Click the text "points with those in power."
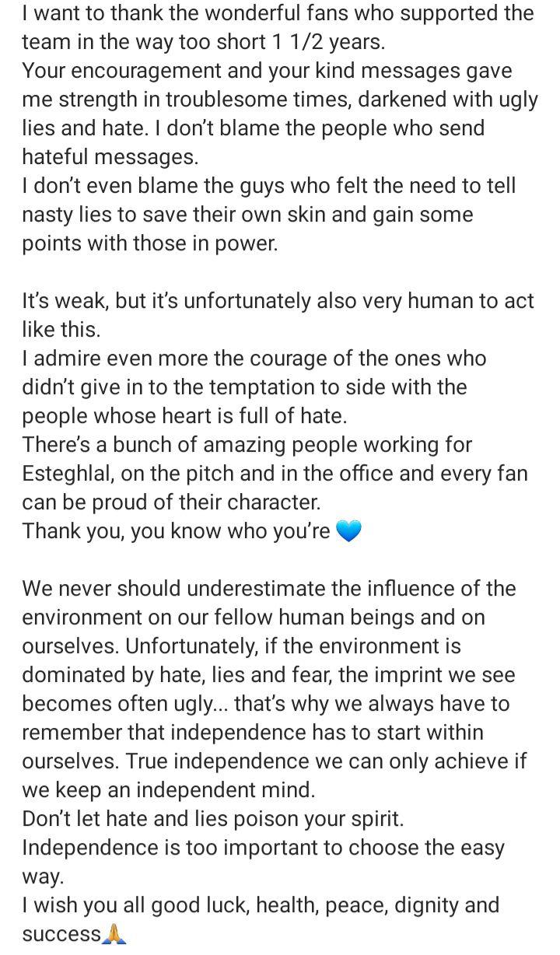Screen dimensions: 560x955 [149, 243]
